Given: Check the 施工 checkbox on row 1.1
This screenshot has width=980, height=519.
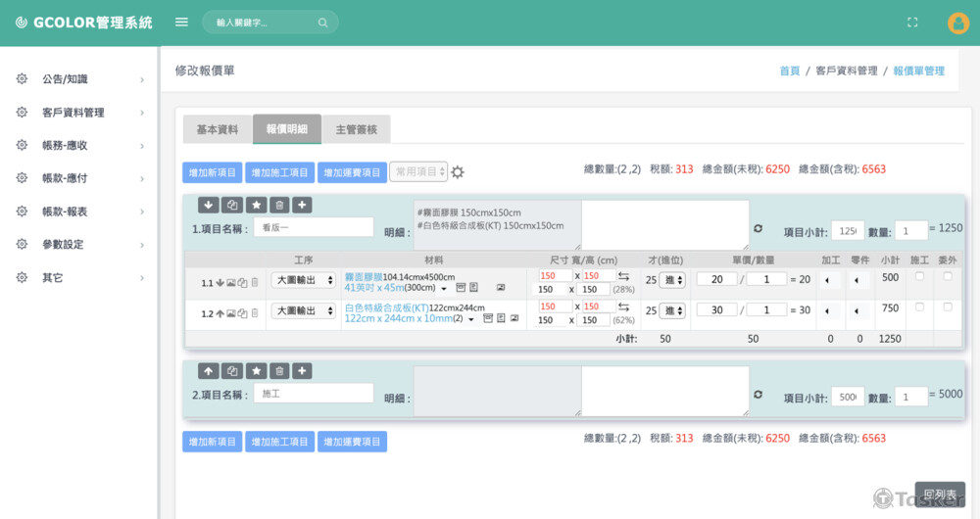Looking at the screenshot, I should click(919, 277).
